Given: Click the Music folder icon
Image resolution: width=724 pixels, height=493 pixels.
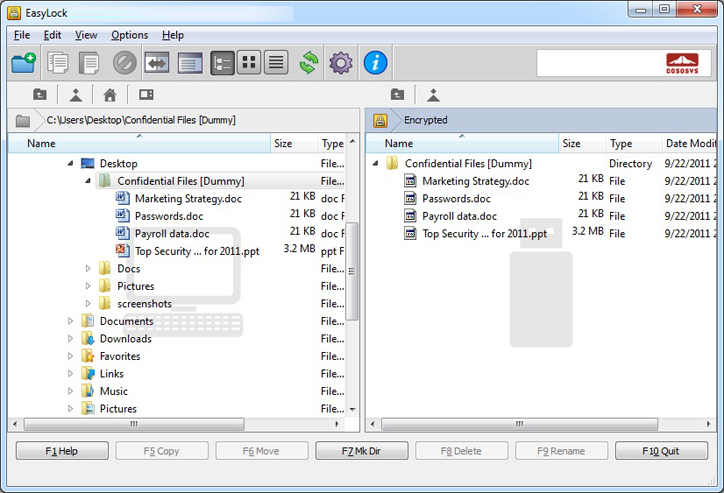Looking at the screenshot, I should coord(88,391).
